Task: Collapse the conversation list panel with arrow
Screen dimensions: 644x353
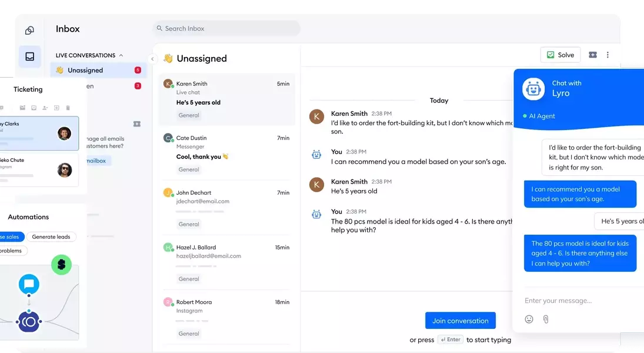Action: tap(152, 59)
